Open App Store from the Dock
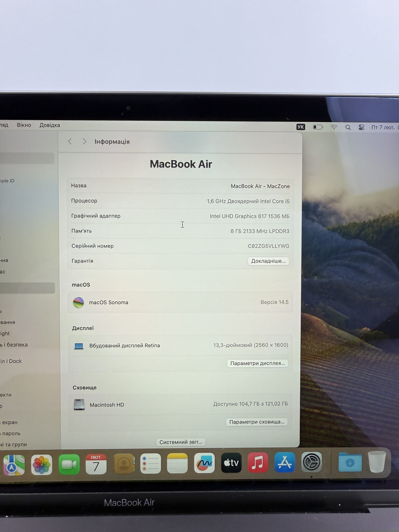399x532 pixels. (285, 462)
